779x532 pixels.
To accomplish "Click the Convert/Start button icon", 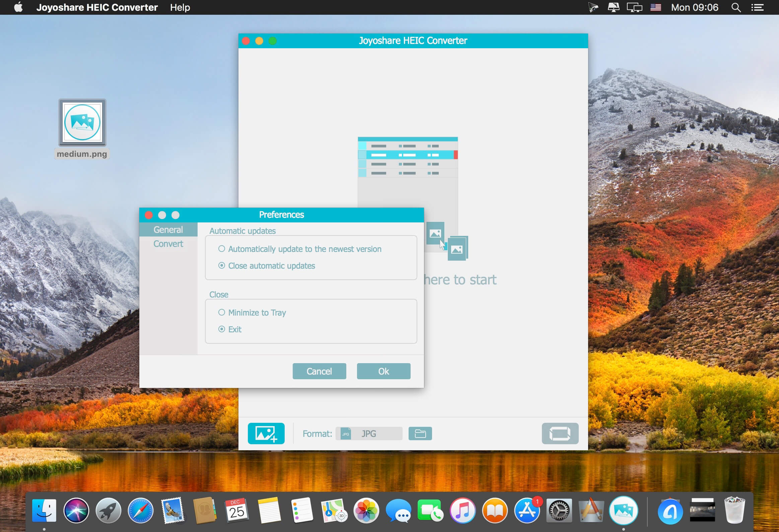I will coord(559,434).
